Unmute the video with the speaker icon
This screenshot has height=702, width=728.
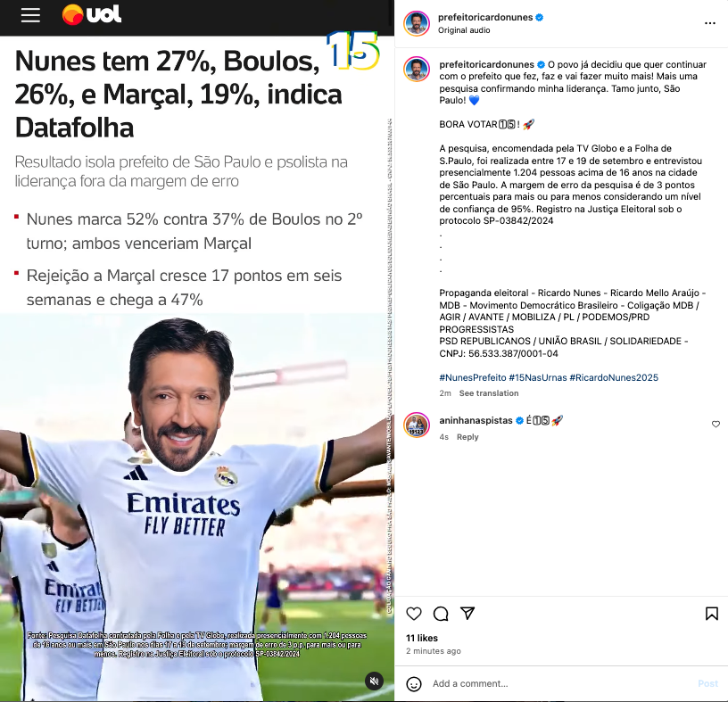pos(374,681)
